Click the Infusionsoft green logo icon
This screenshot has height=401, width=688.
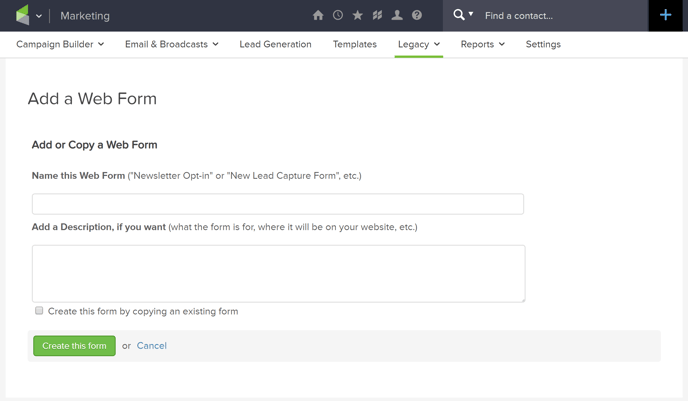coord(22,15)
